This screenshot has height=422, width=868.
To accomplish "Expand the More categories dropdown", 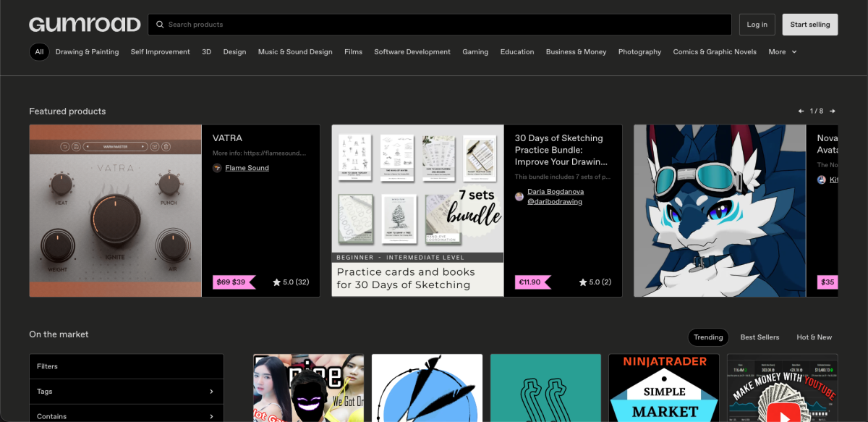I will pyautogui.click(x=783, y=52).
